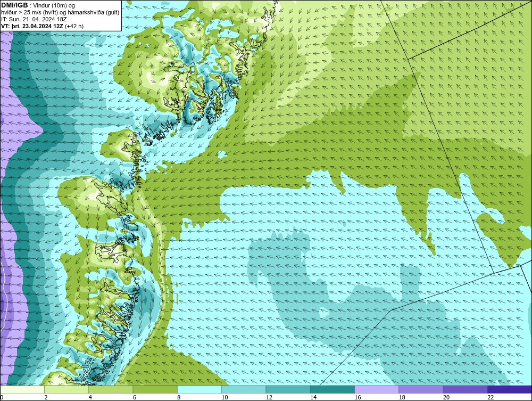Click the '(+42 h)' forecast offset text

coord(74,26)
